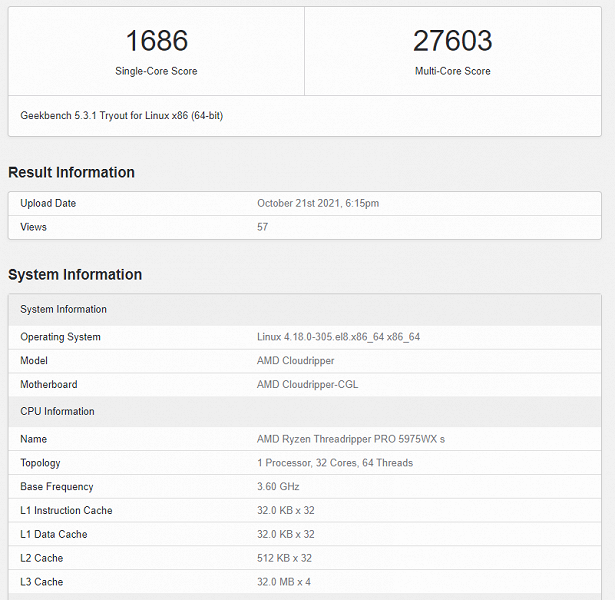This screenshot has width=615, height=600.
Task: Click the Views count 57
Action: (x=262, y=227)
